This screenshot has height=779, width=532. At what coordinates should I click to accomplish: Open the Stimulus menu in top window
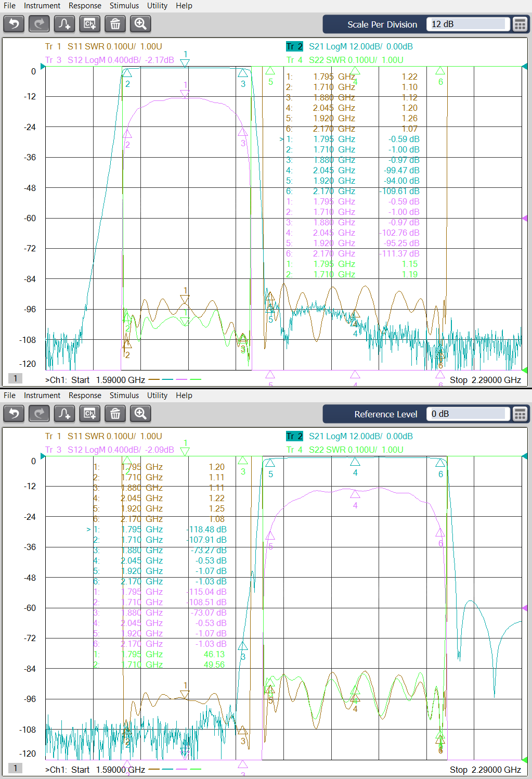124,6
